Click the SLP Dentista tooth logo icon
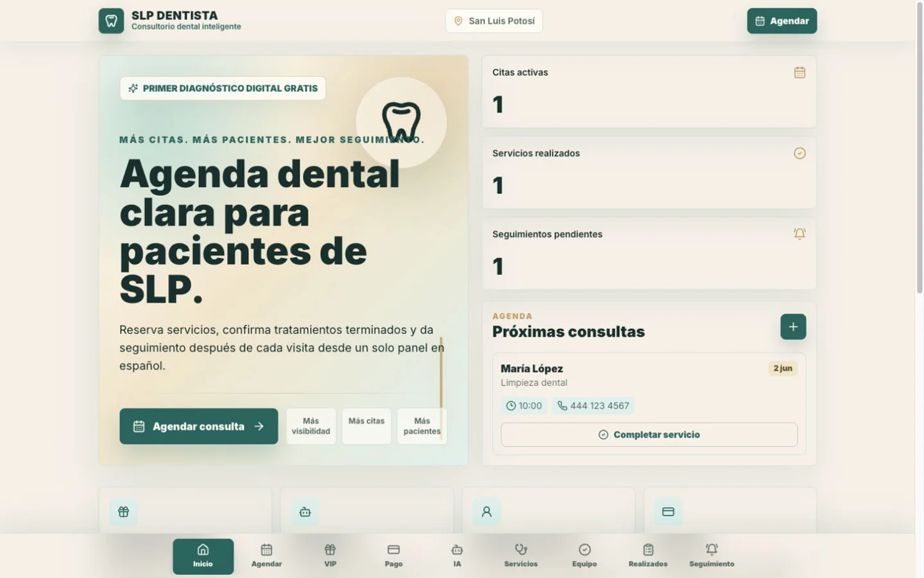 point(111,21)
